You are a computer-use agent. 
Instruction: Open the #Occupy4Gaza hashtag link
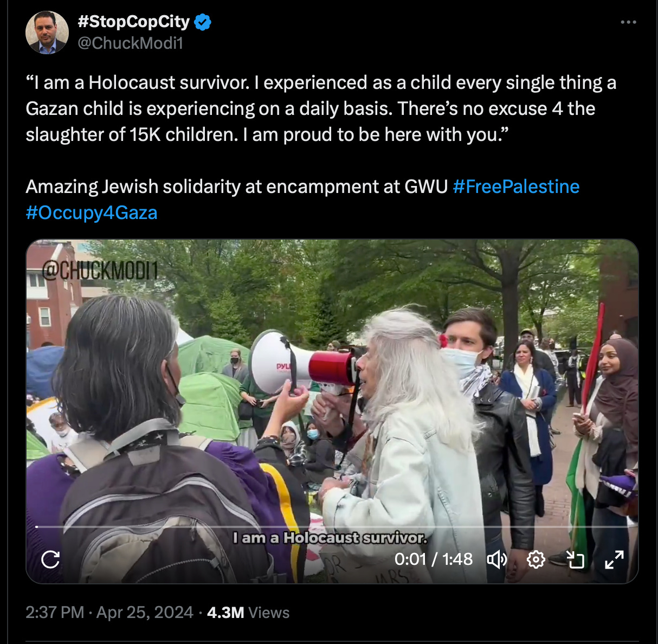[x=92, y=212]
